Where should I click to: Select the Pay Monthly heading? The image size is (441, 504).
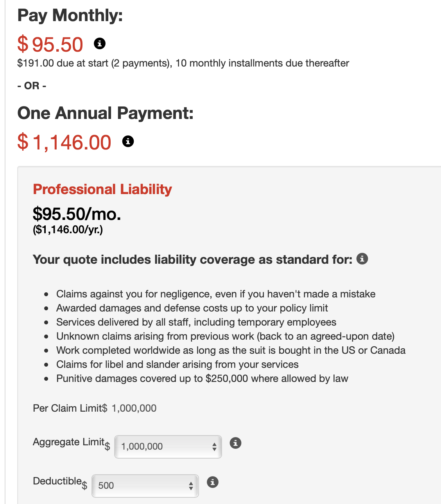[x=70, y=15]
